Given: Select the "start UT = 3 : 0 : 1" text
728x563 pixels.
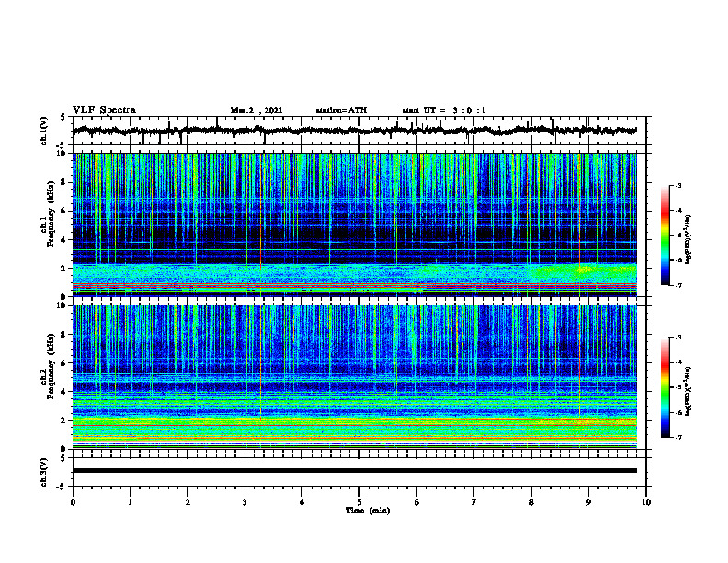Looking at the screenshot, I should tap(444, 110).
